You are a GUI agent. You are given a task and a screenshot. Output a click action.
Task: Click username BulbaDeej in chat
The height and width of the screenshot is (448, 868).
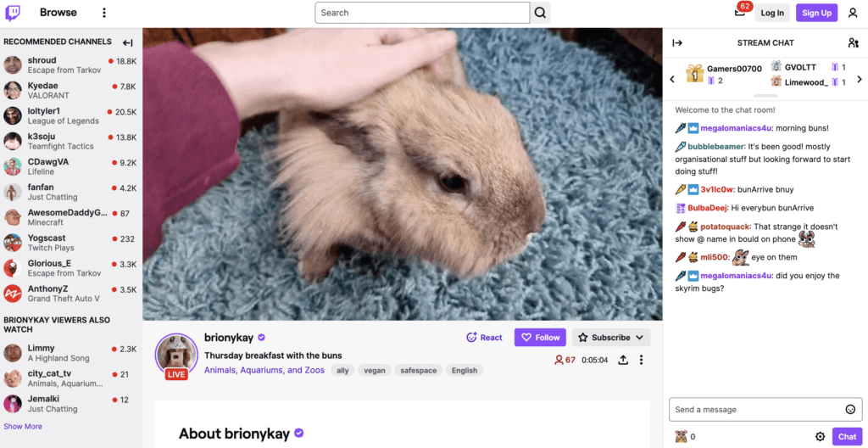pos(708,209)
